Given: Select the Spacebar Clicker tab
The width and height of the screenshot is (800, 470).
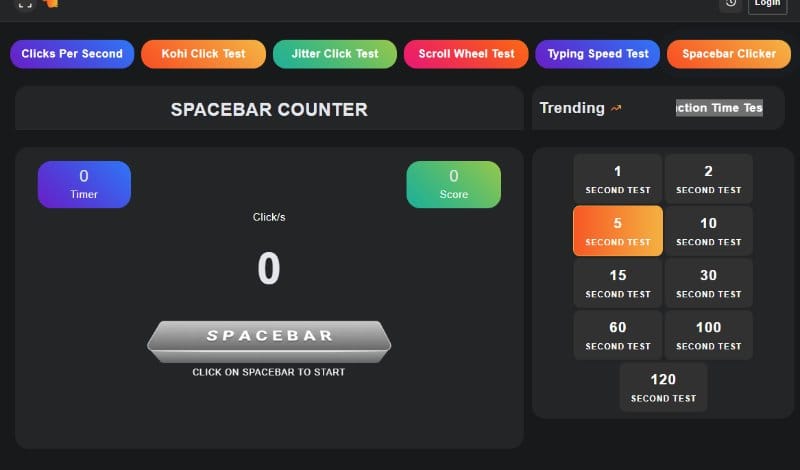Looking at the screenshot, I should pyautogui.click(x=729, y=54).
